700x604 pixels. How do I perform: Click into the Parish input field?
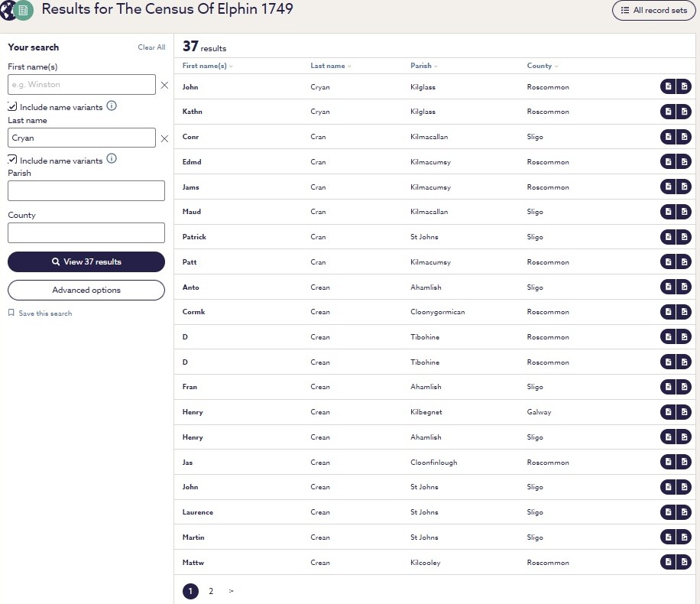[86, 191]
